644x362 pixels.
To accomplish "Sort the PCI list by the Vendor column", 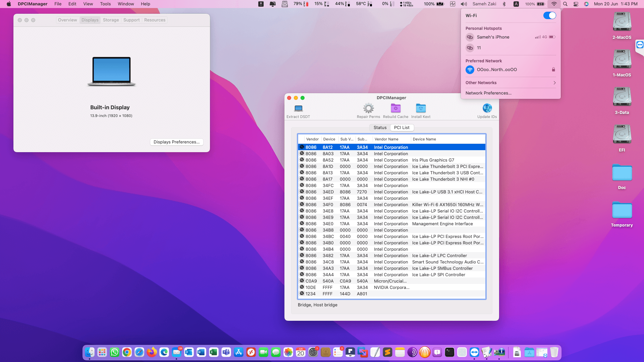I will (x=312, y=139).
